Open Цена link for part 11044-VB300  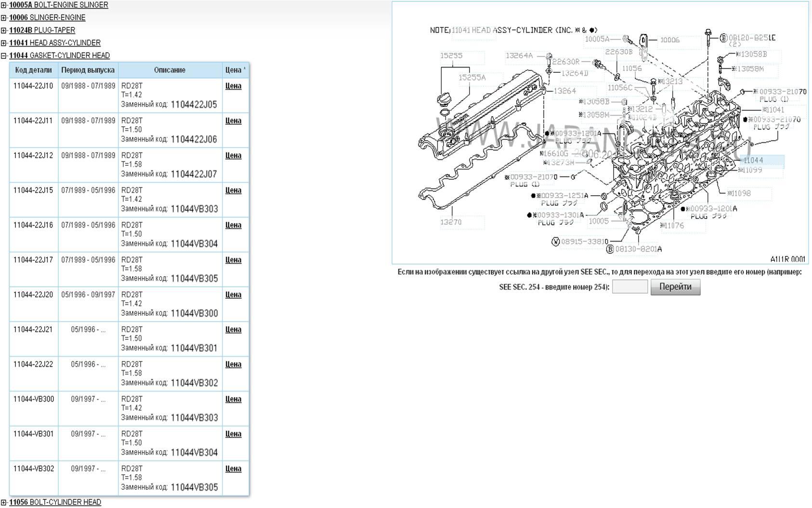233,399
